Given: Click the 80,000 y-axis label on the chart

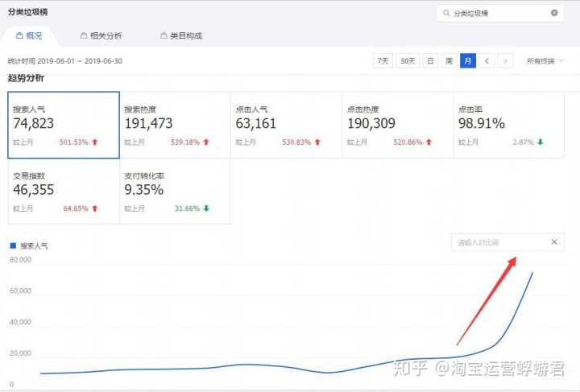Looking at the screenshot, I should point(20,260).
